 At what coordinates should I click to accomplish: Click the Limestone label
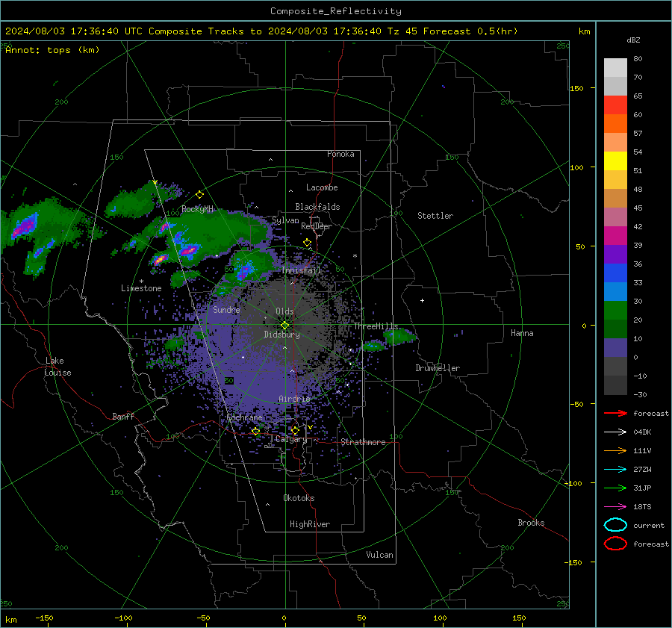[x=141, y=288]
